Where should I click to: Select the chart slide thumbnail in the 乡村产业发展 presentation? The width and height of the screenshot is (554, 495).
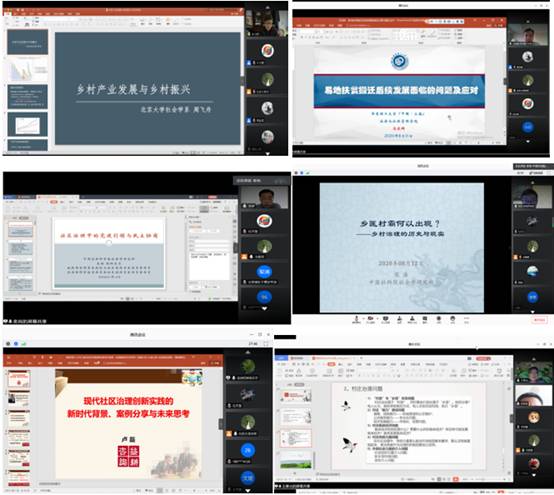pos(28,125)
